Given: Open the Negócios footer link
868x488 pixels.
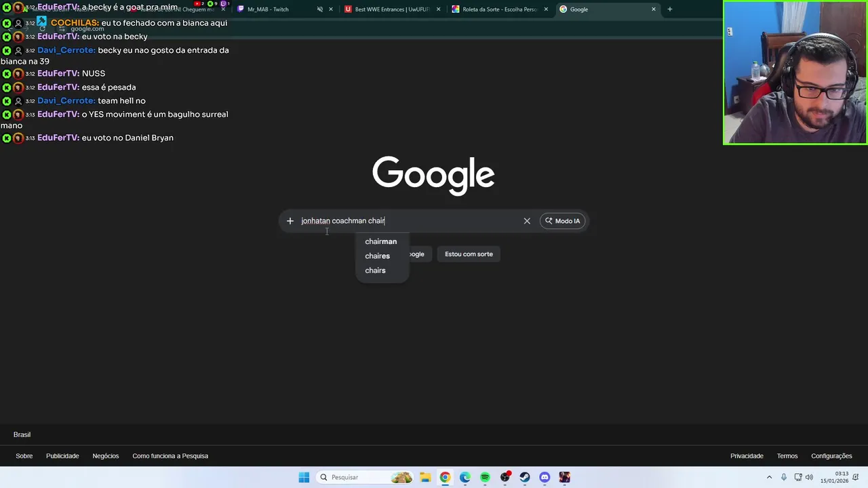Looking at the screenshot, I should click(x=106, y=456).
